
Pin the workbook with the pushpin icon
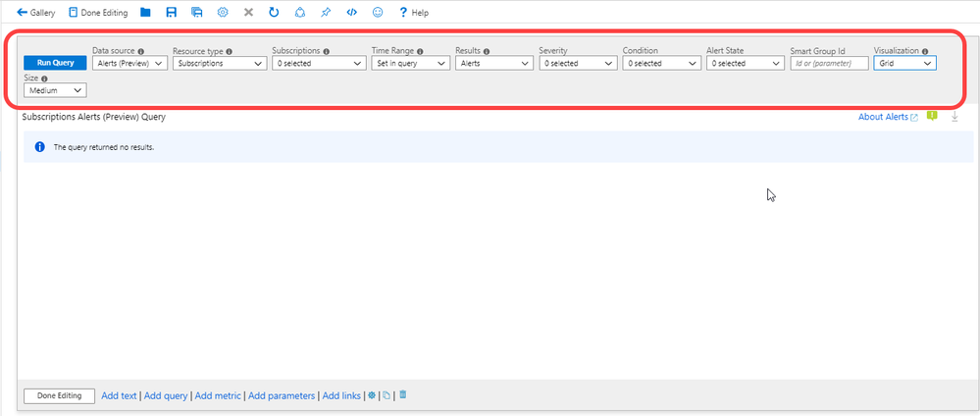[326, 13]
